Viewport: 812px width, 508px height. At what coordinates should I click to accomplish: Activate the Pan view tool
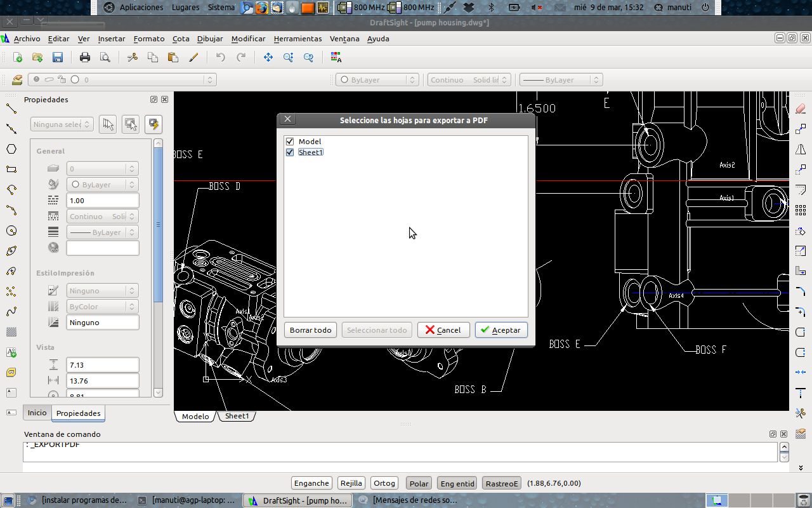(268, 57)
